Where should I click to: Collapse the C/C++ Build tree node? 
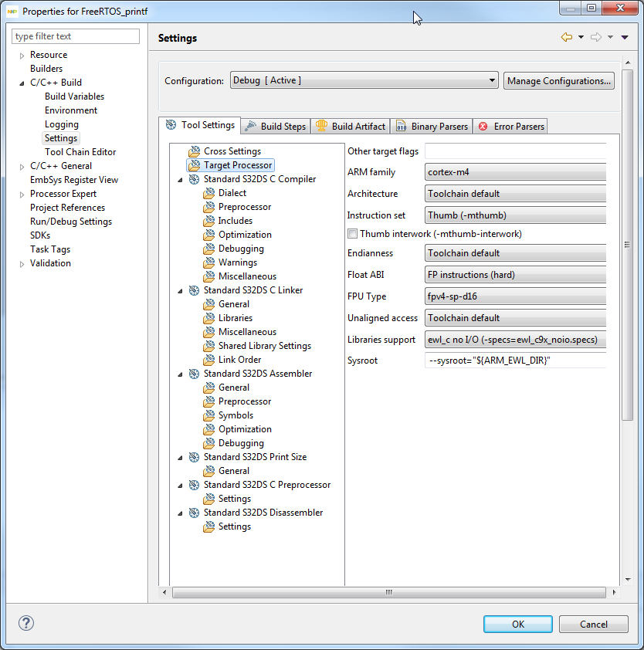[x=22, y=83]
